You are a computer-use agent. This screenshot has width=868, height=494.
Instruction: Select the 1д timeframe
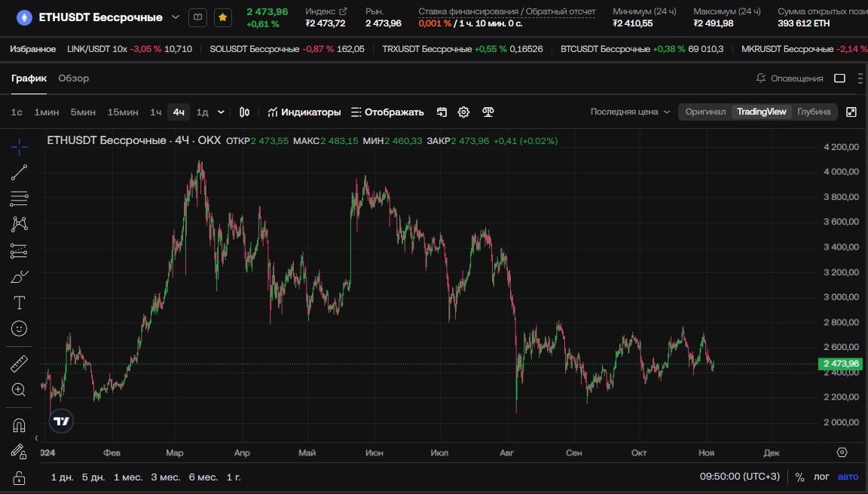(202, 112)
